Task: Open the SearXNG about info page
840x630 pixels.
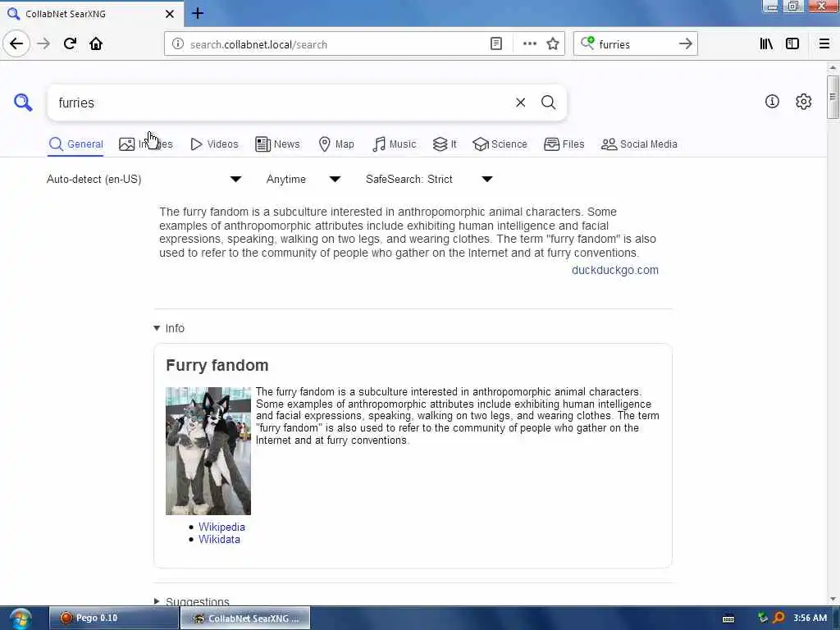Action: [772, 101]
